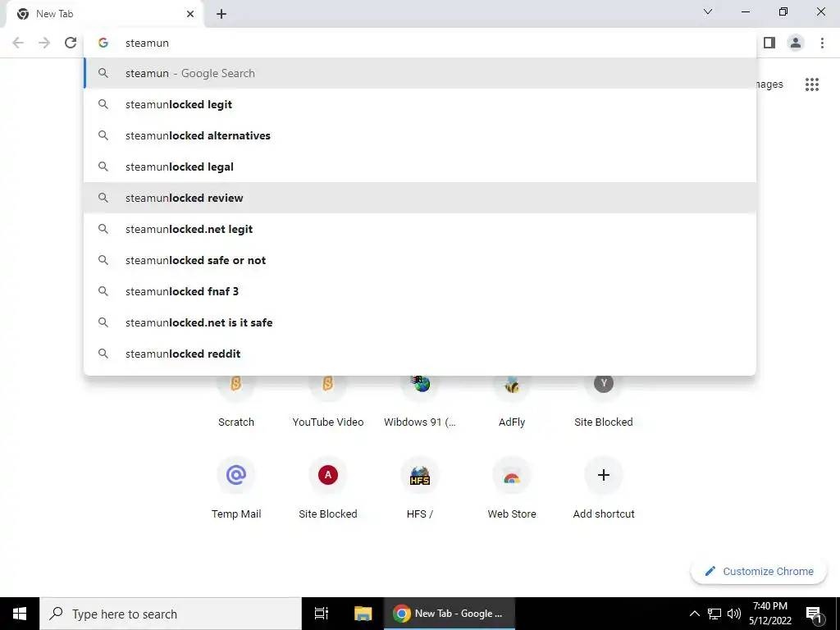Screen dimensions: 840x630
Task: Pick 'steamunlocked alternatives' suggestion
Action: click(420, 135)
